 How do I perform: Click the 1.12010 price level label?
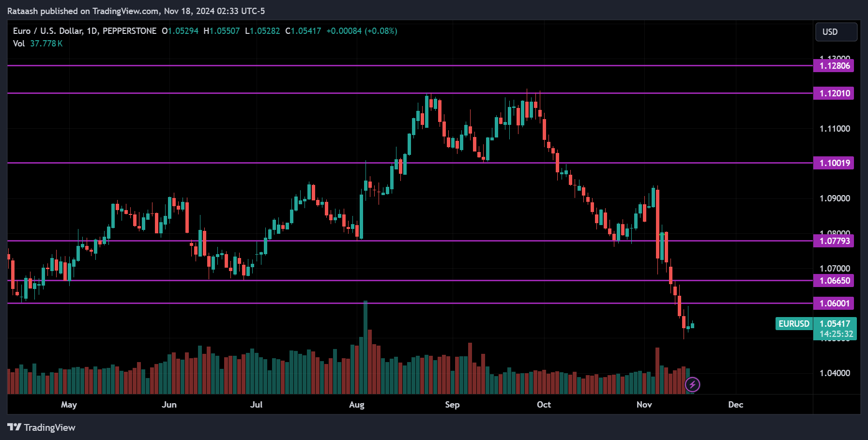pos(834,93)
